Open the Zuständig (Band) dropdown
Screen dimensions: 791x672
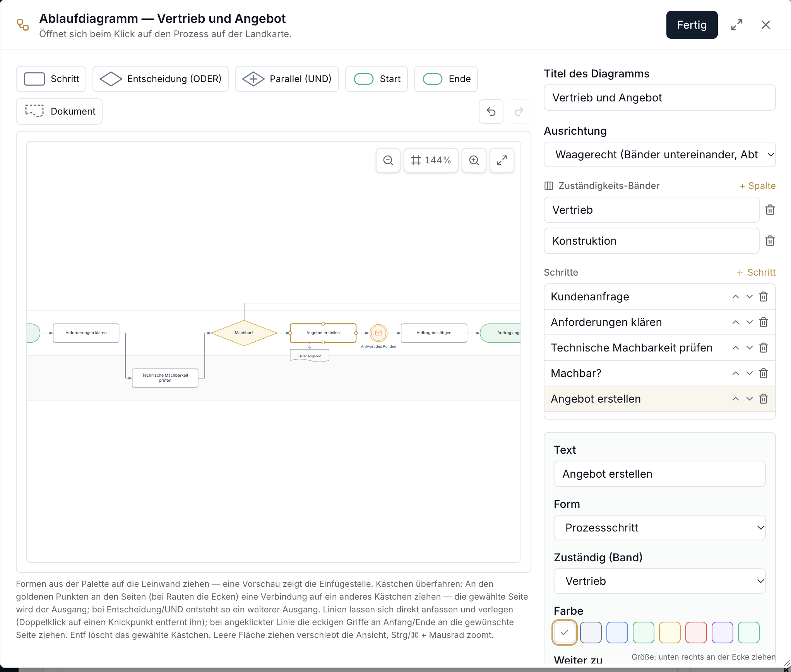[x=659, y=581]
